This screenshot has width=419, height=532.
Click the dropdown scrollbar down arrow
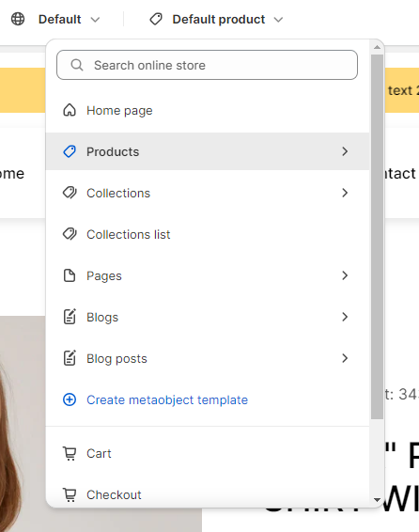(x=377, y=500)
